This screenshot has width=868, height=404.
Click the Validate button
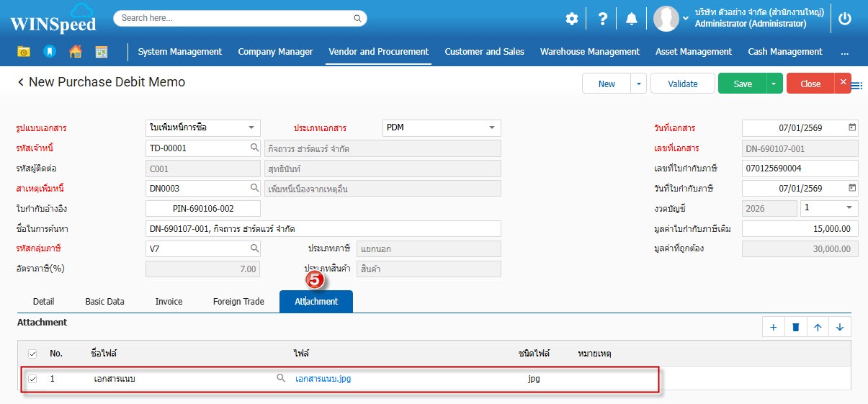682,84
